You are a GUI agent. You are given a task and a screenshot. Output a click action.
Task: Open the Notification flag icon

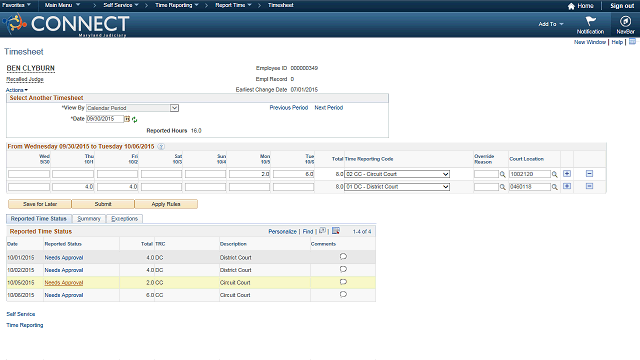590,21
